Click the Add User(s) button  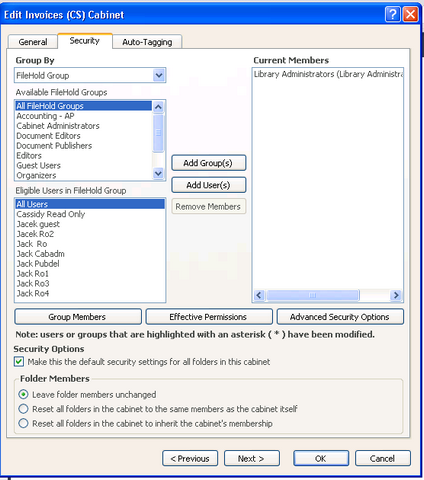[209, 185]
